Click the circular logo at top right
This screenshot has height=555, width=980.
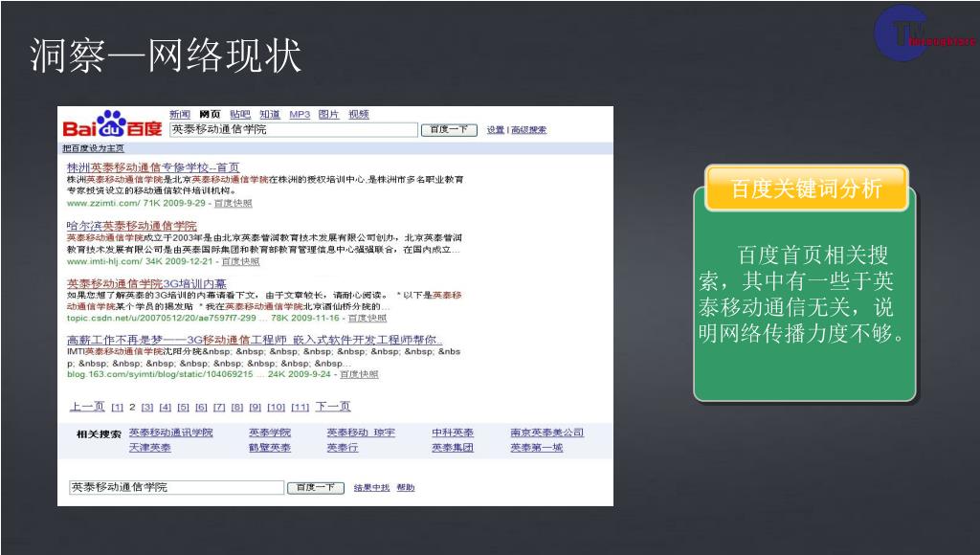click(x=903, y=33)
